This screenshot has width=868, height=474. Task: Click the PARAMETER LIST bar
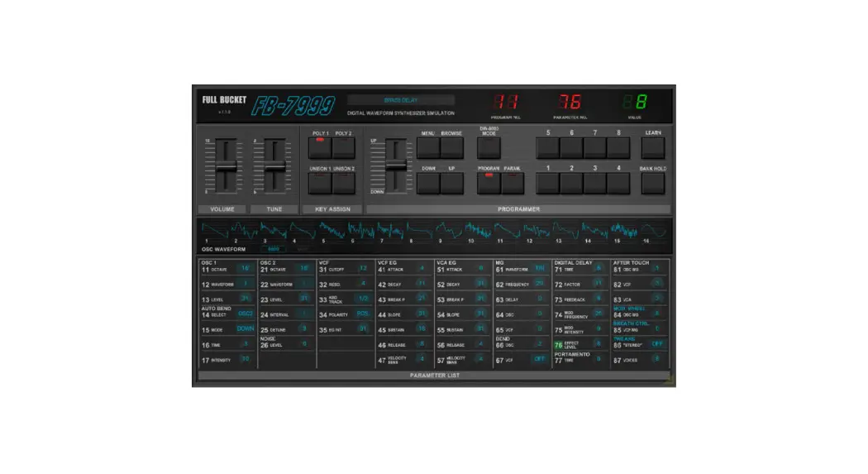pyautogui.click(x=434, y=376)
